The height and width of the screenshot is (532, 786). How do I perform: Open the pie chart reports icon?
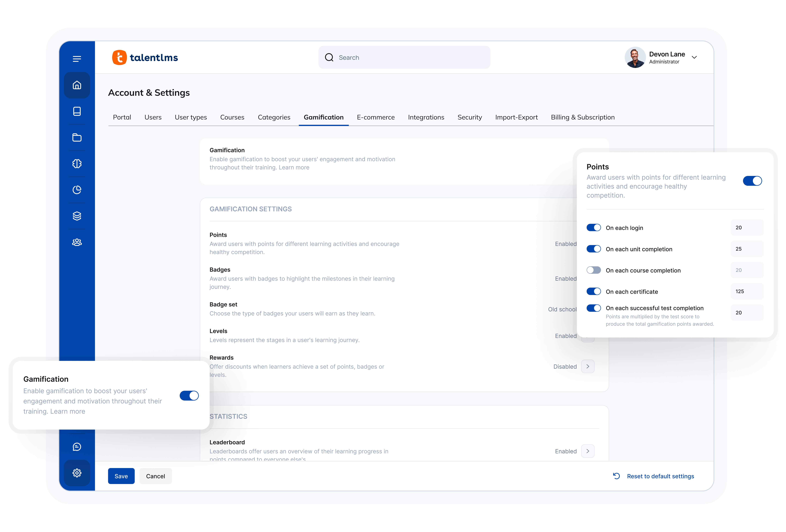click(x=77, y=190)
